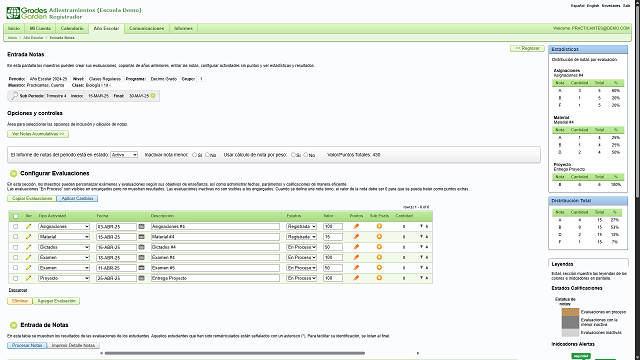Click the Procesar Notas button
This screenshot has width=640, height=360.
tap(27, 345)
